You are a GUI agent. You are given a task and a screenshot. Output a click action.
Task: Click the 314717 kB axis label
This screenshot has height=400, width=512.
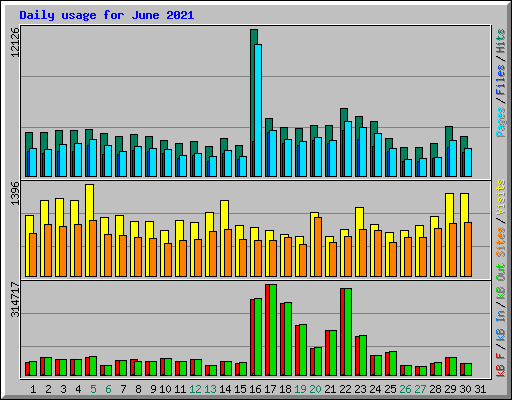click(15, 299)
